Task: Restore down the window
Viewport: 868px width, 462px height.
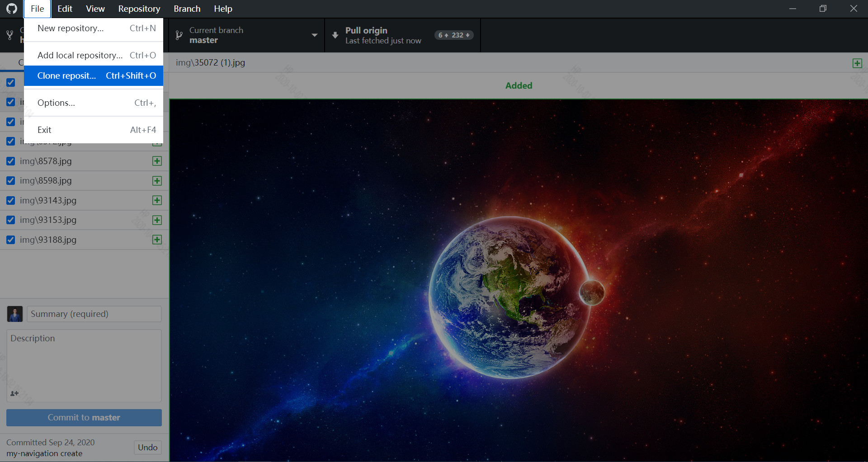Action: click(x=823, y=9)
